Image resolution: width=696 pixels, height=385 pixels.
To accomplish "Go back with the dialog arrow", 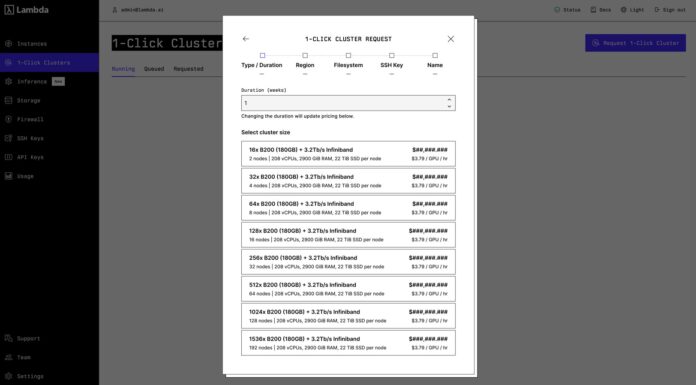I will point(246,39).
